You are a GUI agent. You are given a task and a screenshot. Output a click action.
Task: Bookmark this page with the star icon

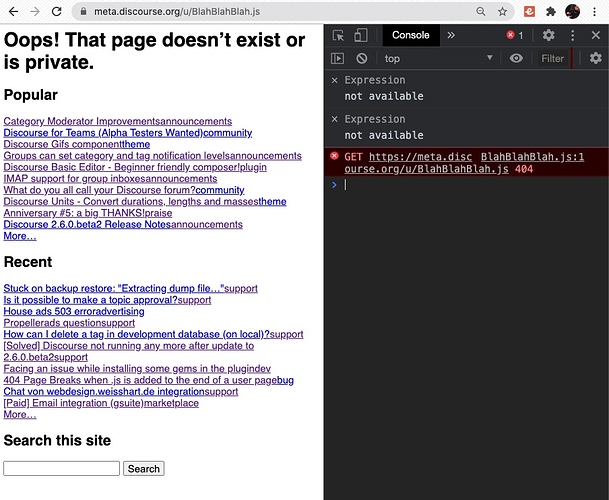point(502,12)
